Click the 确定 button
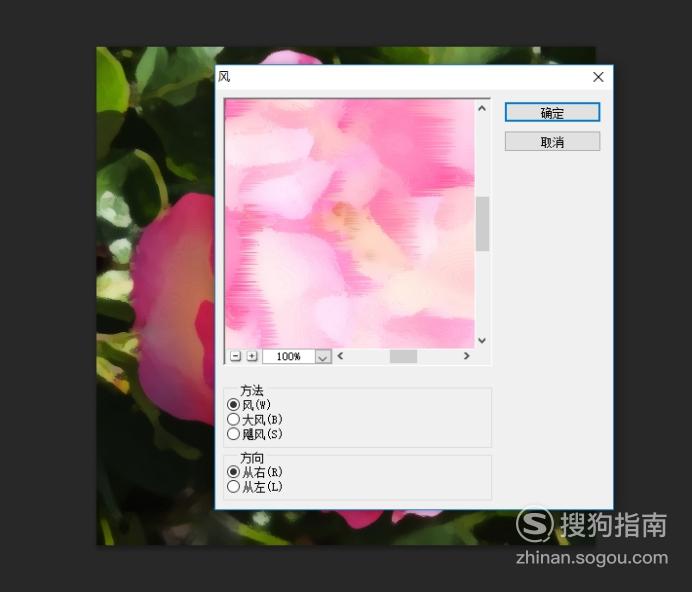The image size is (692, 592). pyautogui.click(x=552, y=113)
